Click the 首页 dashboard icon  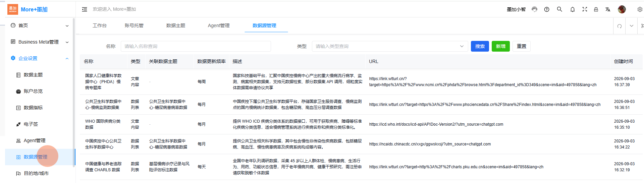[13, 25]
